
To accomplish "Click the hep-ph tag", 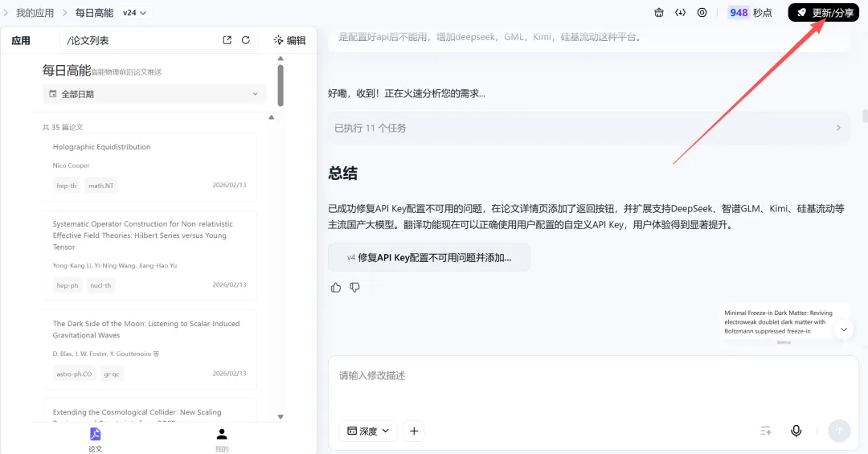I will point(67,285).
